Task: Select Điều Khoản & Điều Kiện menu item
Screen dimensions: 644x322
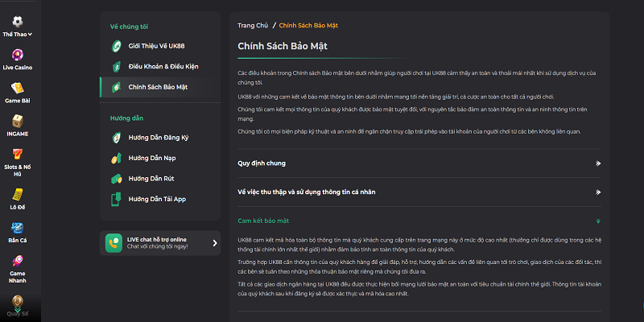Action: pos(163,66)
